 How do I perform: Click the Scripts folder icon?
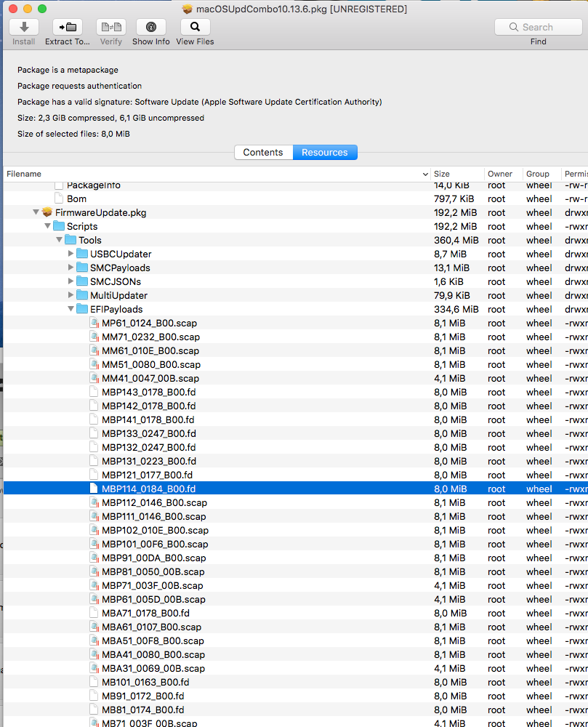(x=59, y=226)
